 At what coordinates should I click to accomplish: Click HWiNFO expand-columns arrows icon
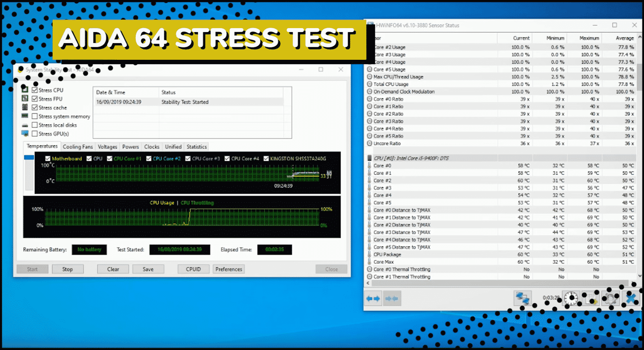coord(373,298)
